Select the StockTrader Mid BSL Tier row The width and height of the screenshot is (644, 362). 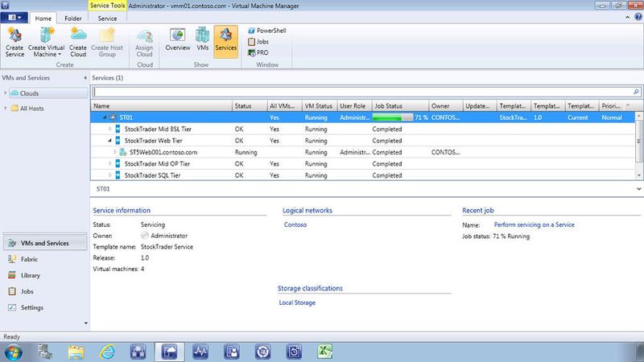tap(363, 129)
